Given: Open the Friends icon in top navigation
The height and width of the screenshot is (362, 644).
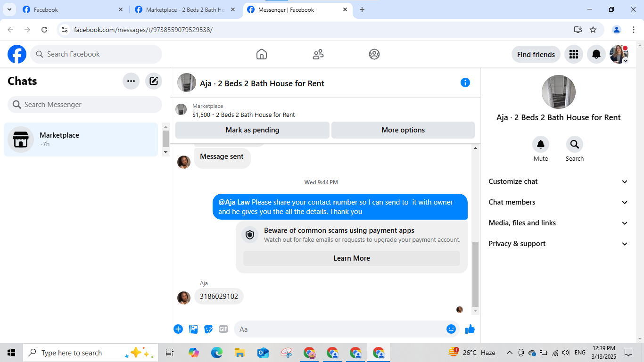Looking at the screenshot, I should tap(318, 54).
